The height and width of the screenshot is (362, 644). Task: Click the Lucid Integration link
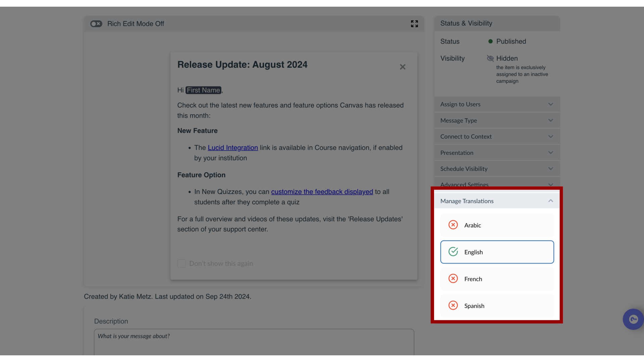click(x=233, y=147)
